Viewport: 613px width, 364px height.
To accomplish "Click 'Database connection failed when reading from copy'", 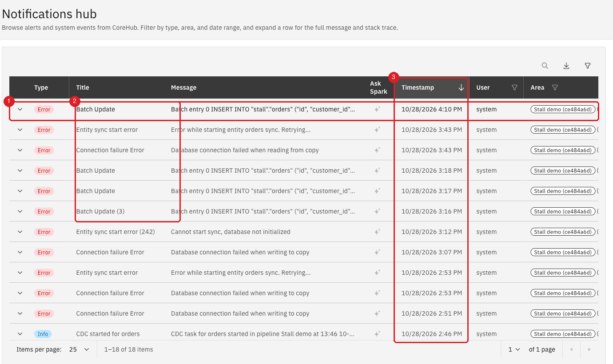I will point(245,150).
